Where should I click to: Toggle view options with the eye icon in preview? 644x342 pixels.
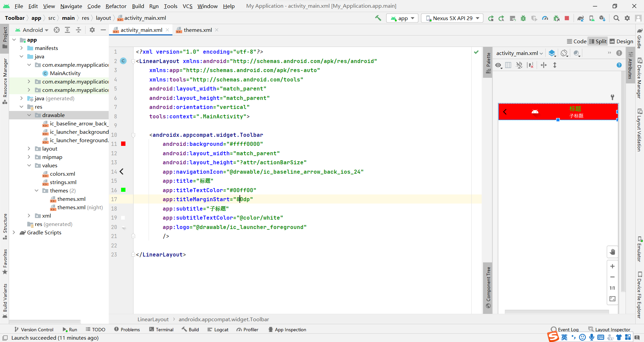[498, 65]
